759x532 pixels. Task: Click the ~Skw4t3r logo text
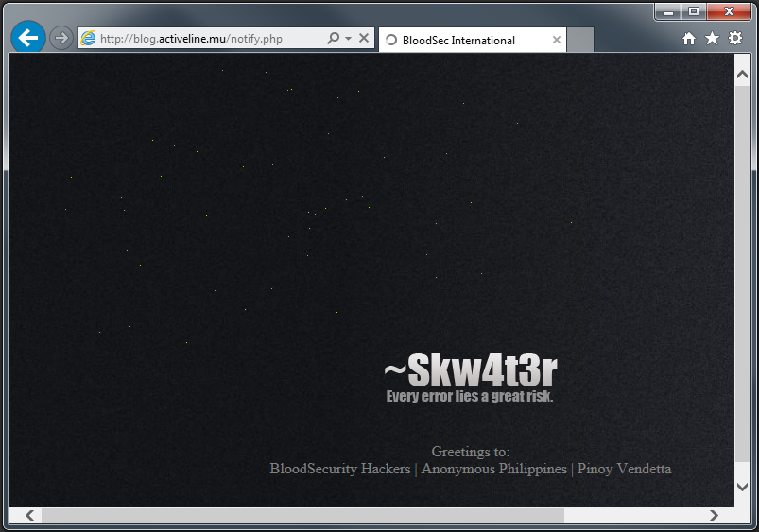tap(471, 370)
